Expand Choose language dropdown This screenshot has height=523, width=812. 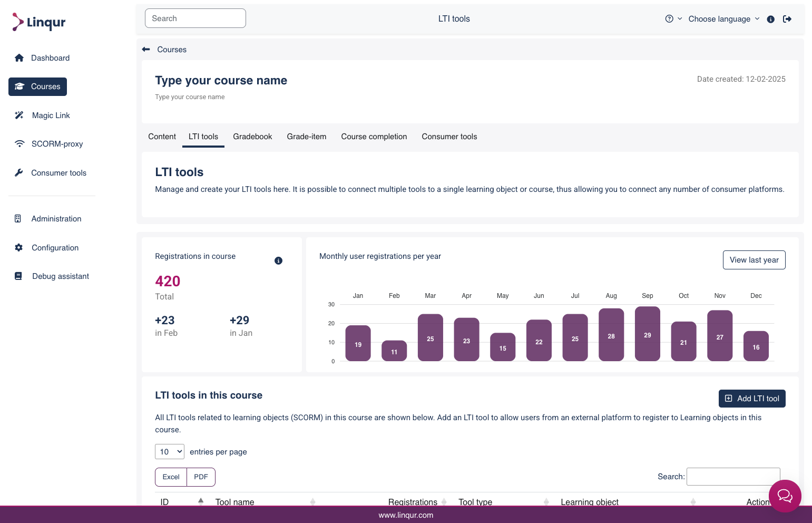[724, 19]
